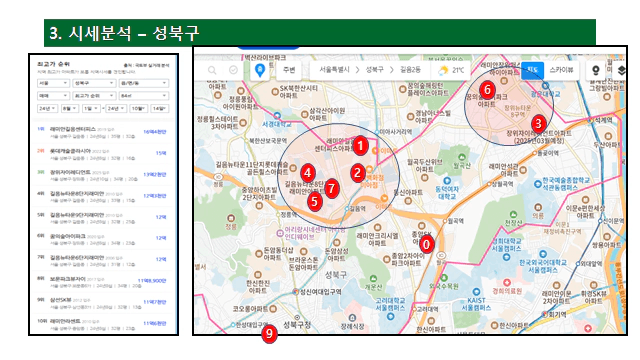Open rank 10 래미안라센트 listing
This screenshot has width=640, height=360.
point(102,324)
